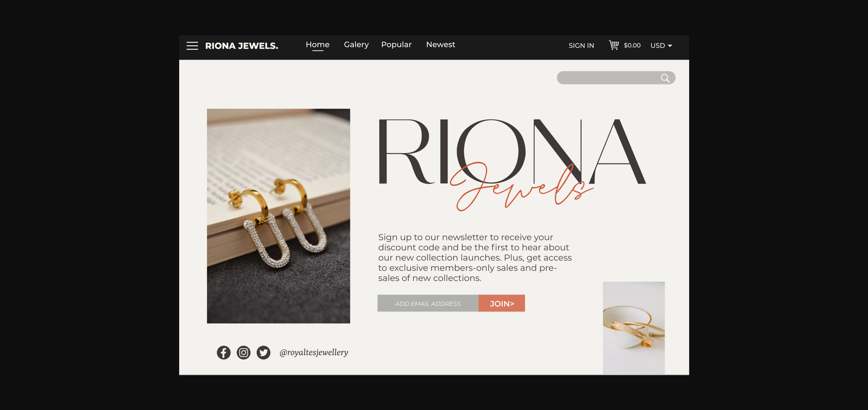
Task: Click the $0.00 cart total
Action: click(x=632, y=45)
